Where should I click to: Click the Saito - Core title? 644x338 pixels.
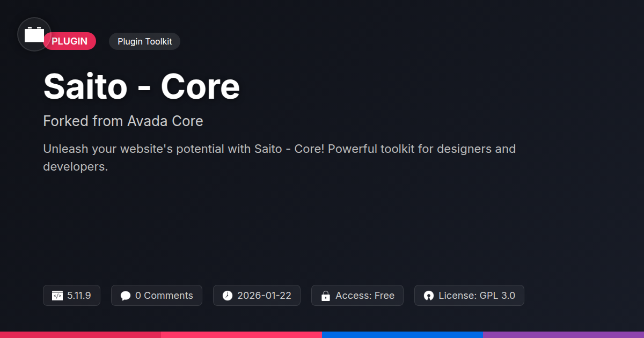point(142,86)
